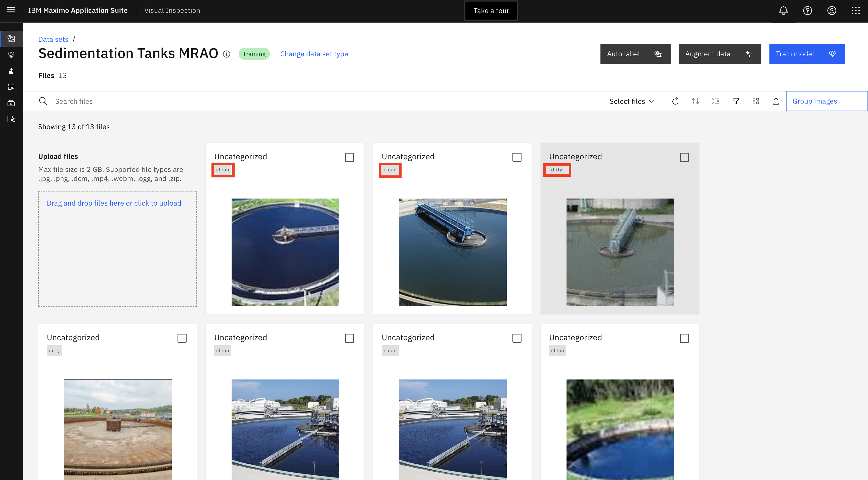The image size is (868, 480).
Task: Open the models diamond icon in sidebar
Action: click(x=11, y=55)
